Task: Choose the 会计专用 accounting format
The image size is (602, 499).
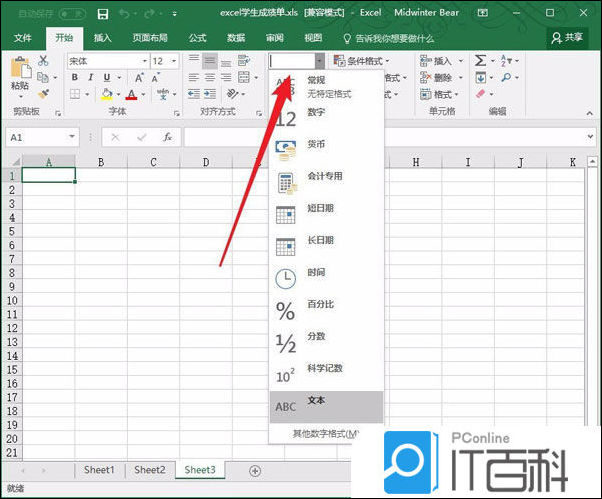Action: click(x=326, y=182)
